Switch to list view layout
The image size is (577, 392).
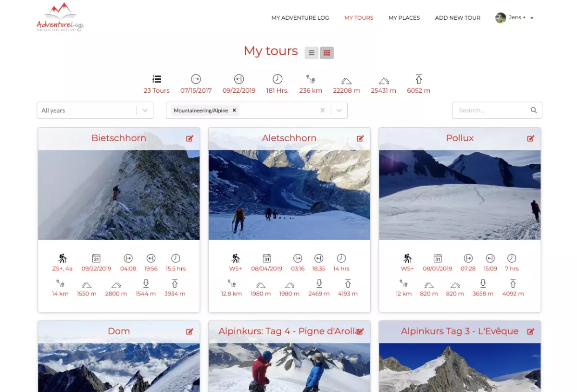(x=312, y=53)
